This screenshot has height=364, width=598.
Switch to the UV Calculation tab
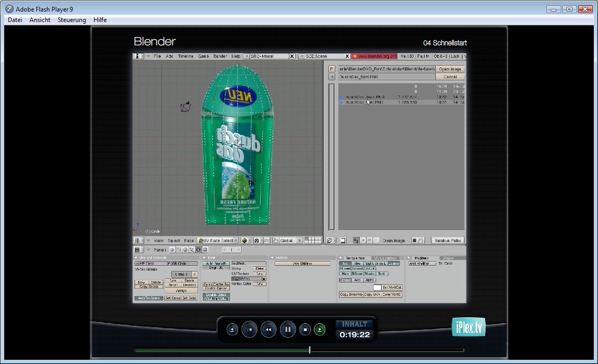[x=385, y=258]
